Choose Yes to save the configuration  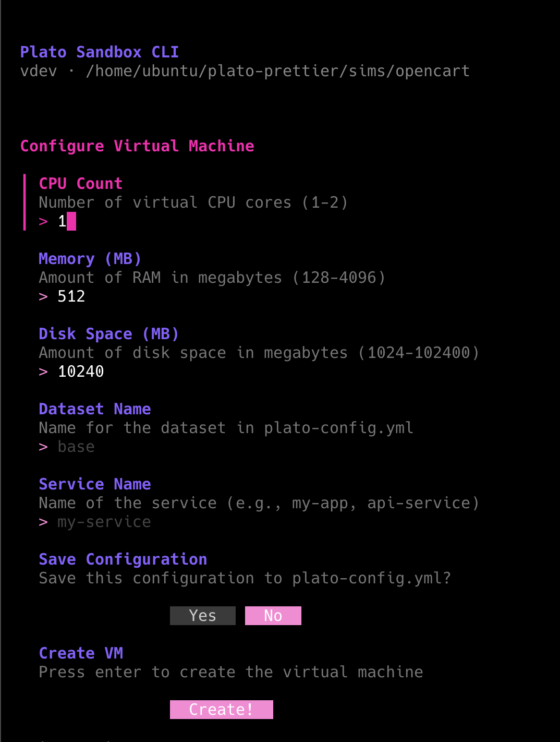[203, 616]
